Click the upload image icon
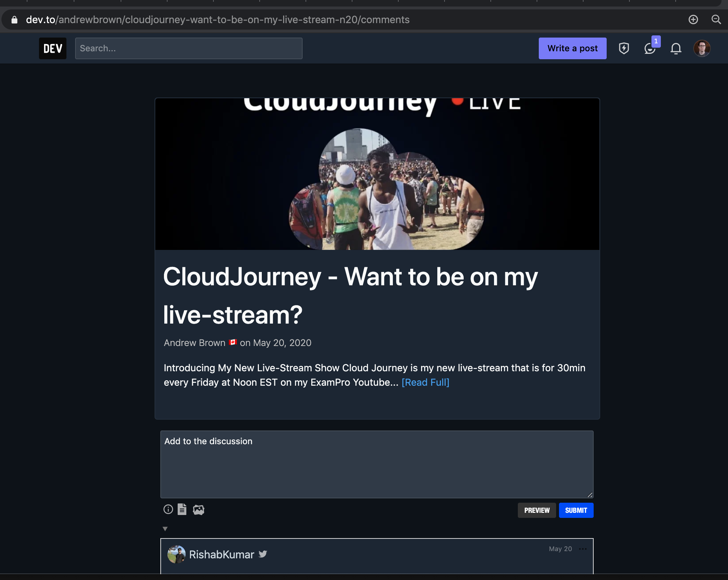Viewport: 728px width, 580px height. click(198, 510)
